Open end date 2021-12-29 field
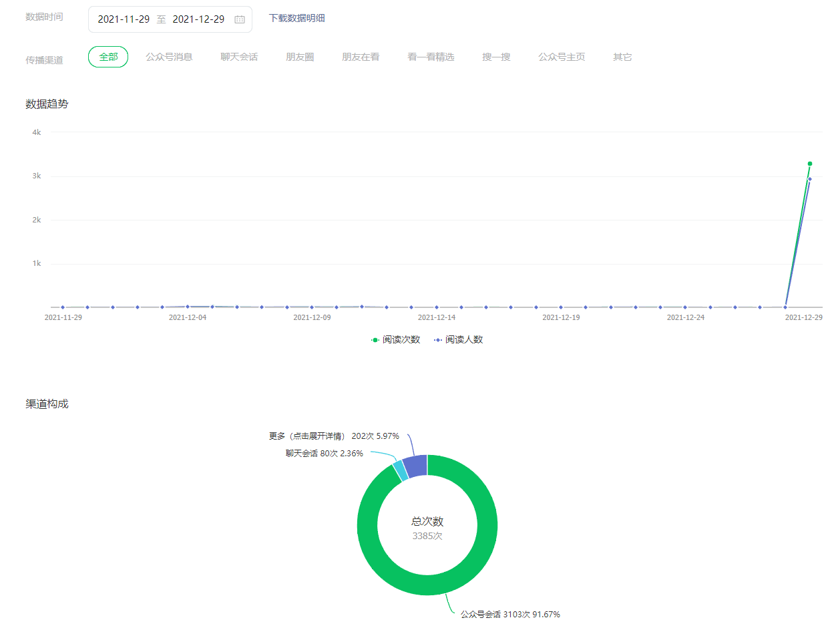The width and height of the screenshot is (840, 628). (198, 19)
